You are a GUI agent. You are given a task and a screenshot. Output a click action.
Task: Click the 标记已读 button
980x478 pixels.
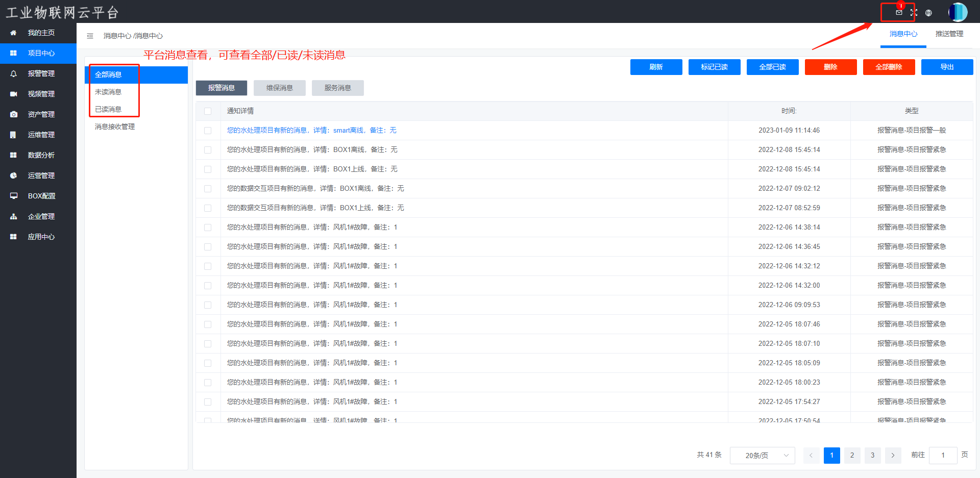tap(715, 67)
